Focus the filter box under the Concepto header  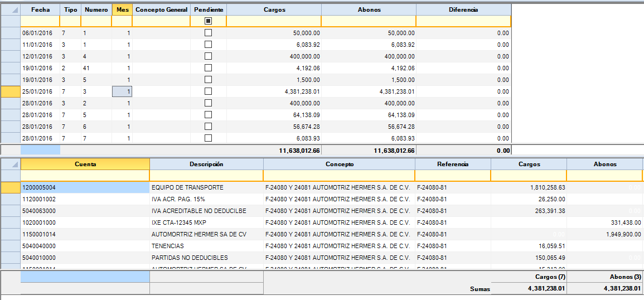[x=339, y=176]
